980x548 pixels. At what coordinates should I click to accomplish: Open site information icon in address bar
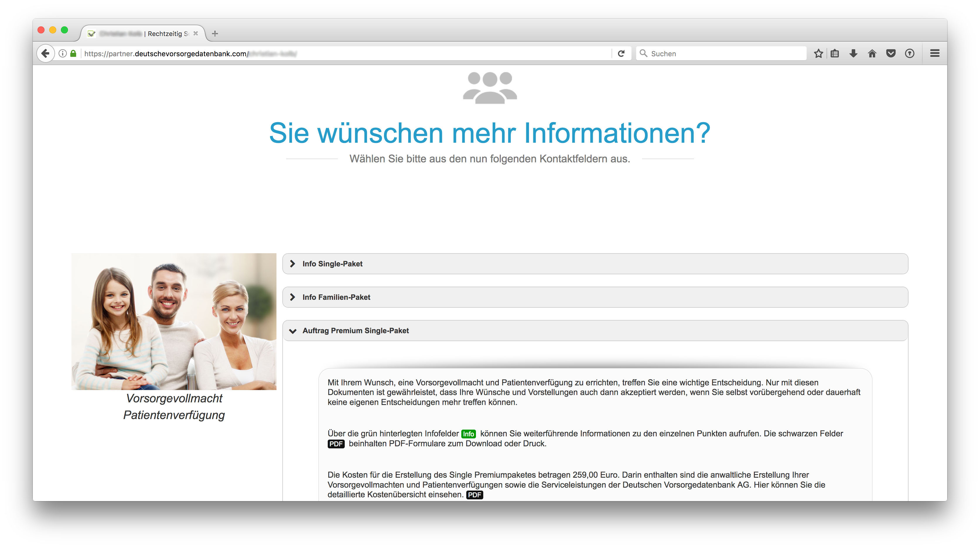[63, 54]
